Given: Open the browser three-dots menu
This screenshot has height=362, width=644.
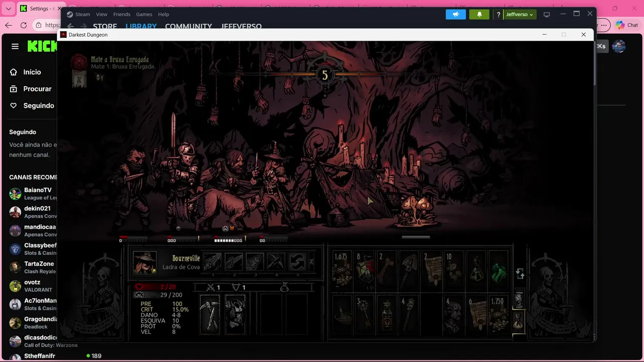Looking at the screenshot, I should click(604, 25).
